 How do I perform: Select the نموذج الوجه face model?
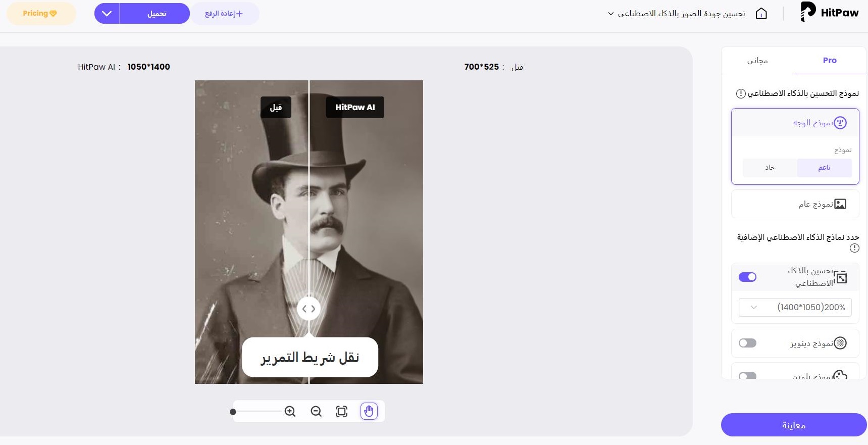795,123
